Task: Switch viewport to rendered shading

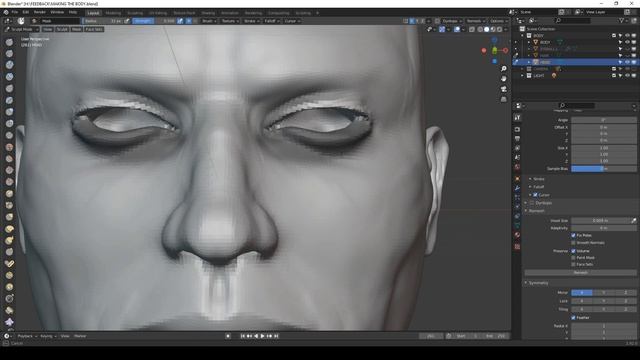Action: 499,29
